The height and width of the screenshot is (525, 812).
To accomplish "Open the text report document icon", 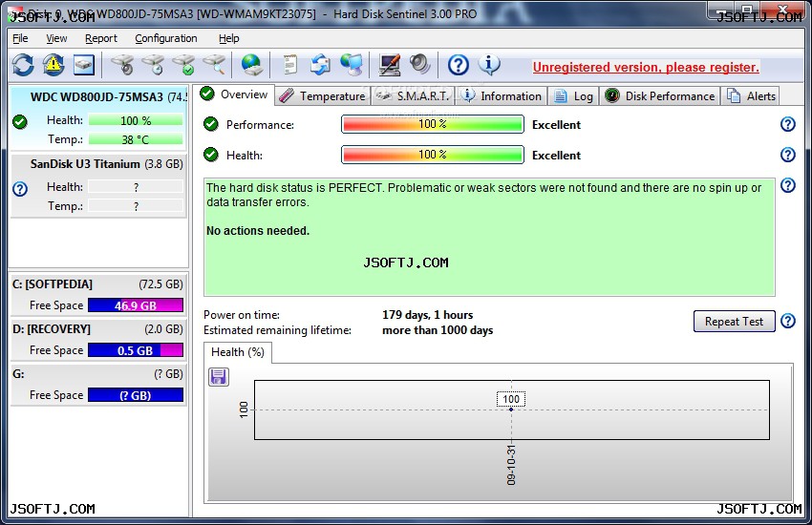I will [290, 65].
